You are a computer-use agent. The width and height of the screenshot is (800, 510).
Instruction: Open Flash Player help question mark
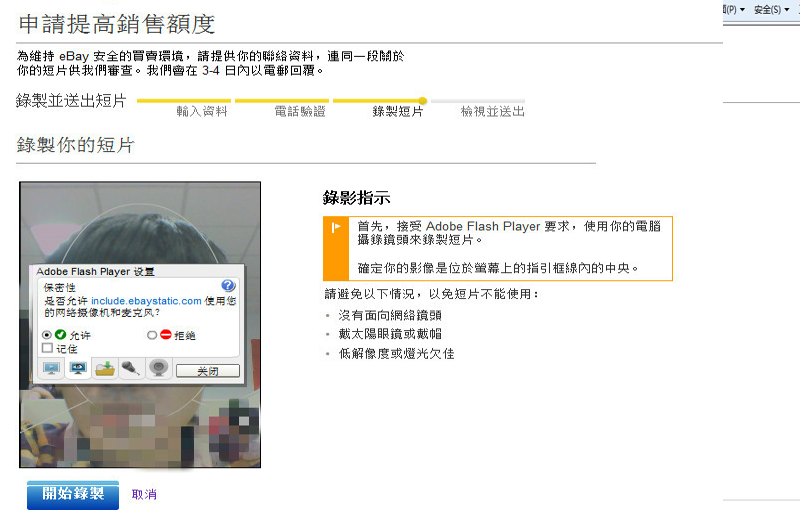click(228, 286)
